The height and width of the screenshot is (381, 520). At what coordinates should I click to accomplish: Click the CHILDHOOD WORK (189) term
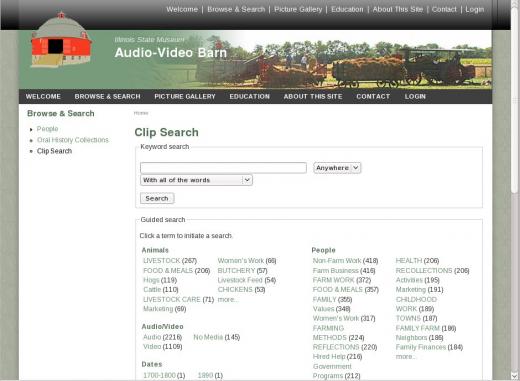click(416, 304)
